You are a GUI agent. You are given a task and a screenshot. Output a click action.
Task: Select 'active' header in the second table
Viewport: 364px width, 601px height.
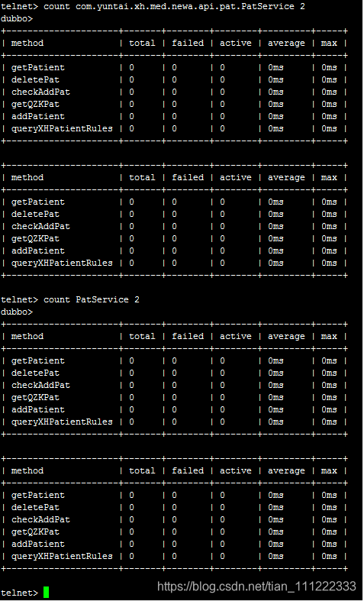coord(236,177)
